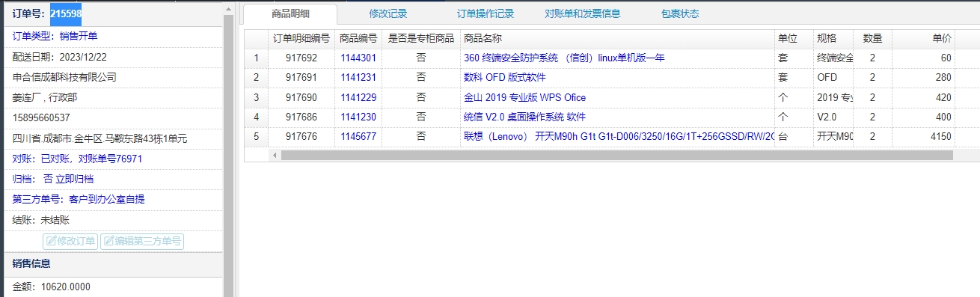Image resolution: width=980 pixels, height=297 pixels.
Task: Open the 联想 (Lenovo) 开天M90h product link
Action: click(x=619, y=136)
